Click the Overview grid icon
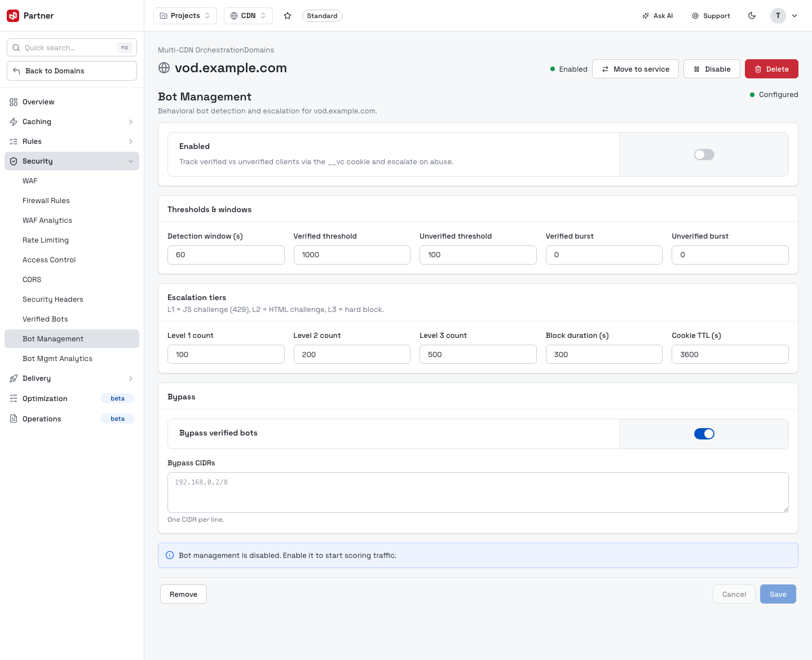This screenshot has width=812, height=660. (x=14, y=102)
